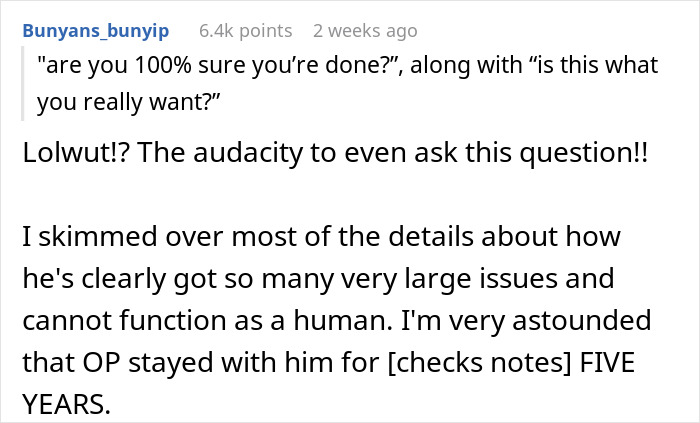Click the final word 'YEARS.'
The width and height of the screenshot is (700, 423).
pos(66,404)
